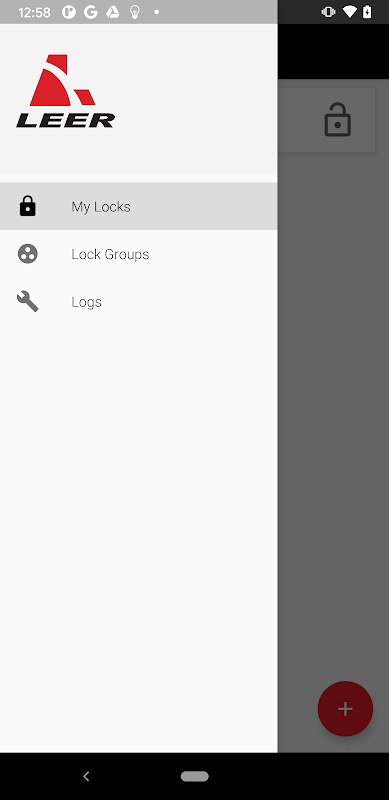389x800 pixels.
Task: Tap the home pill in navigation bar
Action: pyautogui.click(x=194, y=776)
